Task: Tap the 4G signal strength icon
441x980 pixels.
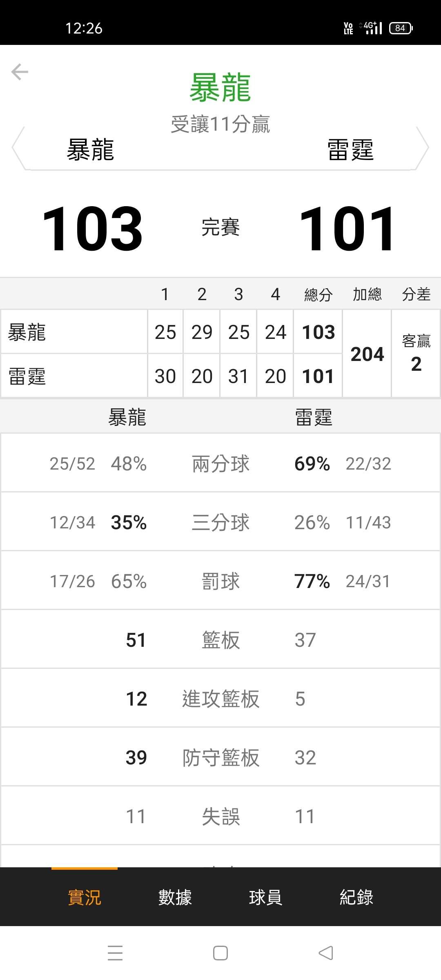Action: (x=372, y=28)
